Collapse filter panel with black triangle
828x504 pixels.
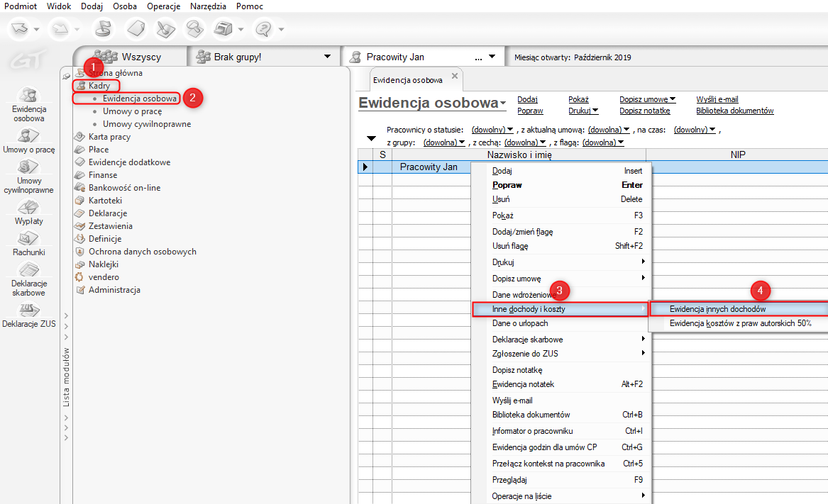coord(371,138)
